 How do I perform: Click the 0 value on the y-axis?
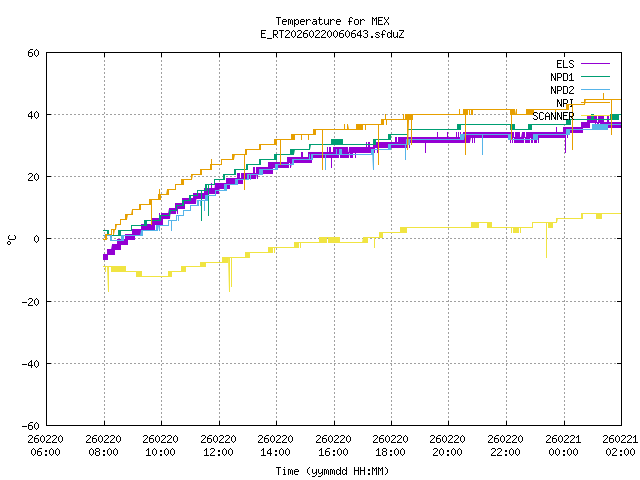click(x=36, y=239)
